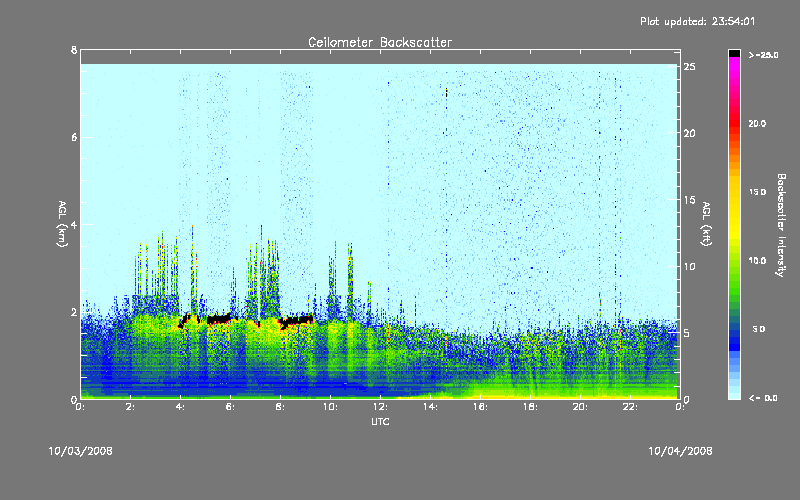Click the '8:' UTC hour label
800x500 pixels.
click(281, 407)
